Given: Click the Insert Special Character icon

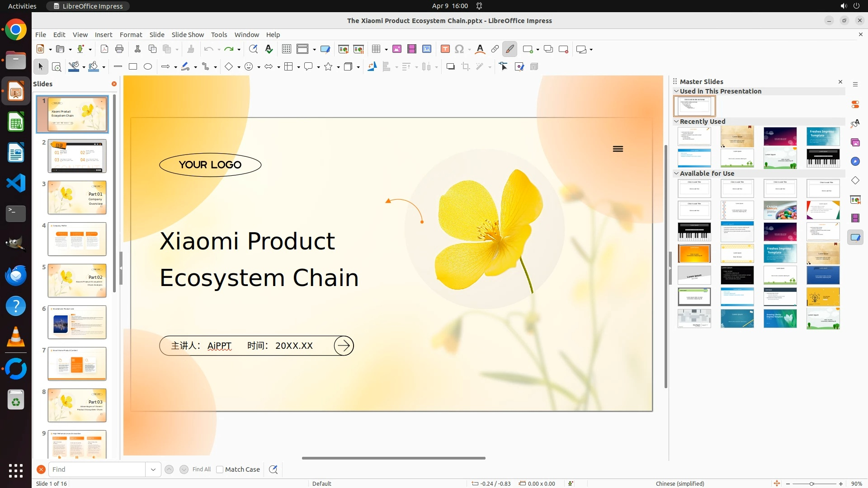Looking at the screenshot, I should pyautogui.click(x=459, y=49).
